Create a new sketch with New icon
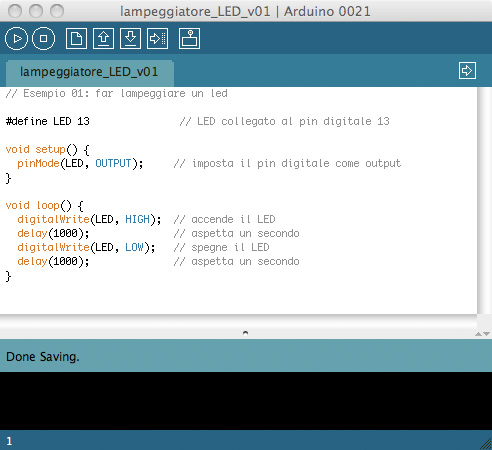Viewport: 492px width, 450px height. (76, 39)
